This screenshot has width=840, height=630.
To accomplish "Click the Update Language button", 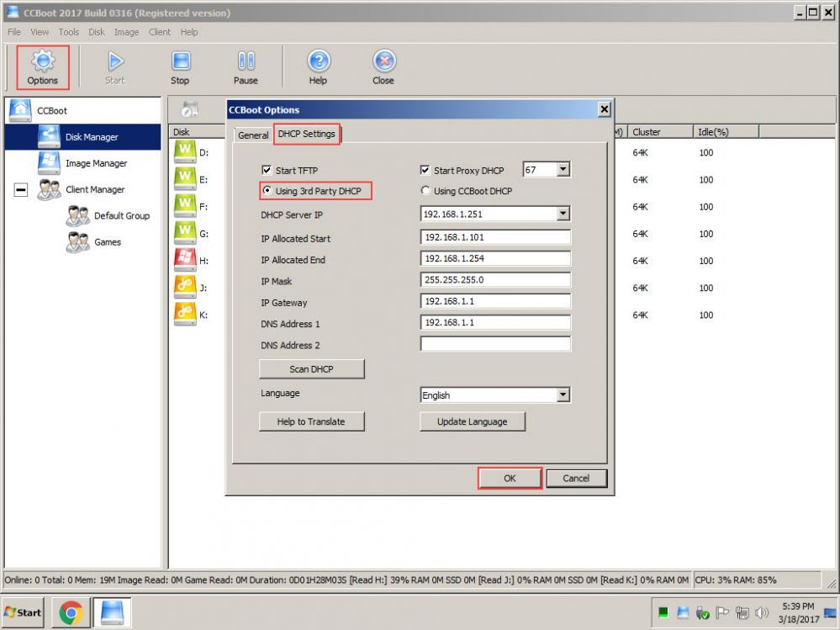I will coord(473,421).
